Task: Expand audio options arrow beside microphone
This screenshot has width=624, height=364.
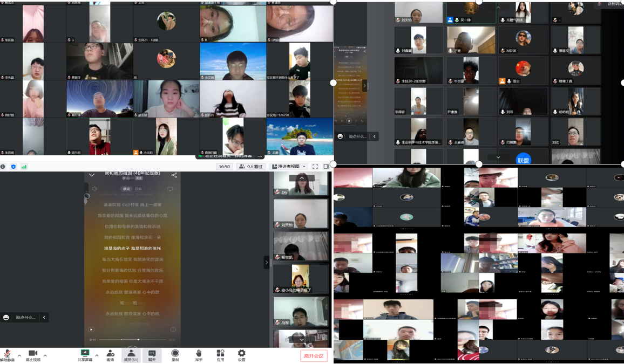Action: 19,355
